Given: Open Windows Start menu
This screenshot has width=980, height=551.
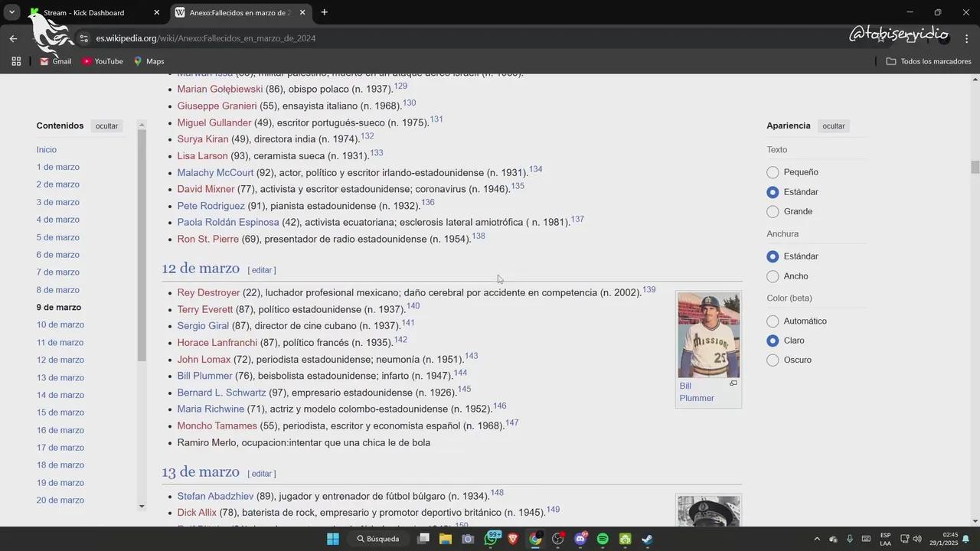Looking at the screenshot, I should [333, 539].
